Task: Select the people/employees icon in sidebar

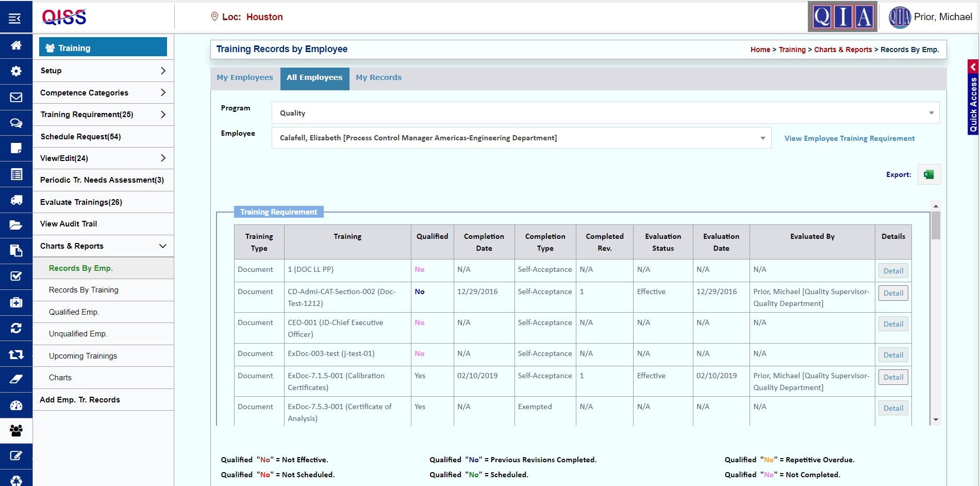Action: pos(15,431)
